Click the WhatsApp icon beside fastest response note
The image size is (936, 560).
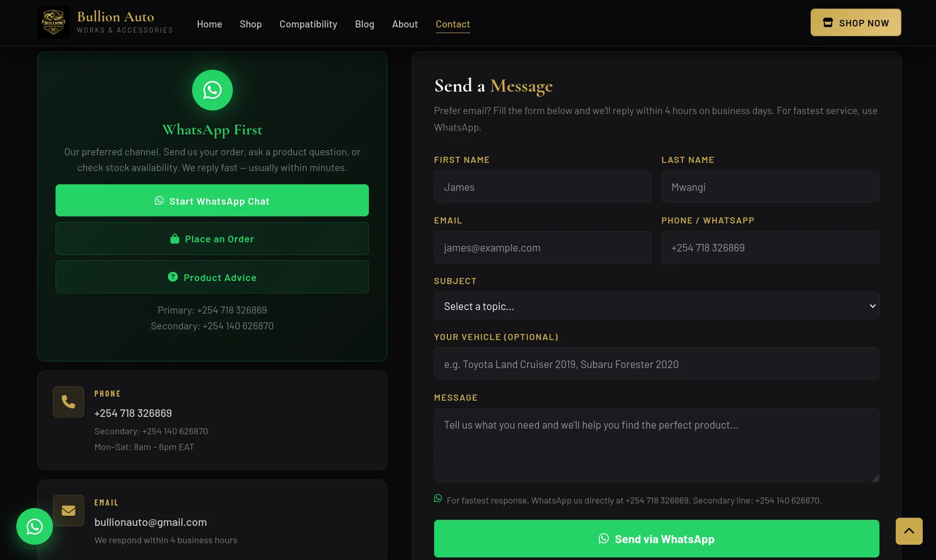coord(438,498)
